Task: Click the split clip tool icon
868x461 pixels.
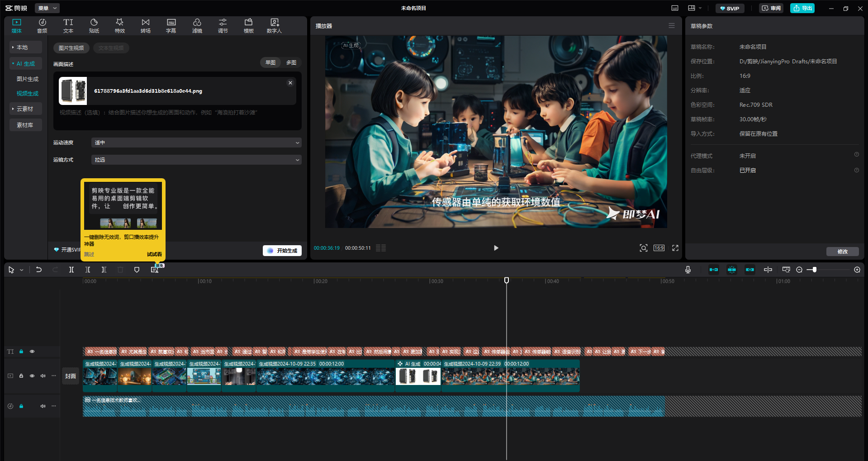Action: (x=71, y=270)
